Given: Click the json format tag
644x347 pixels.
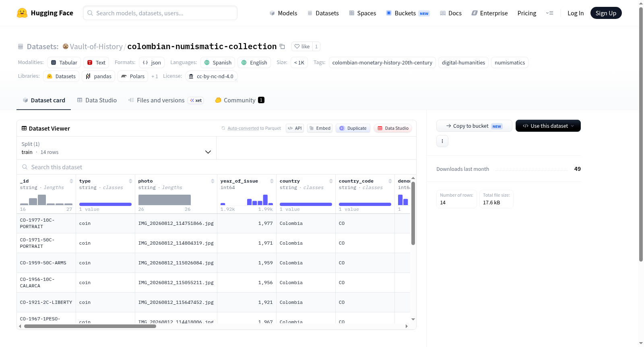Looking at the screenshot, I should click(x=152, y=62).
